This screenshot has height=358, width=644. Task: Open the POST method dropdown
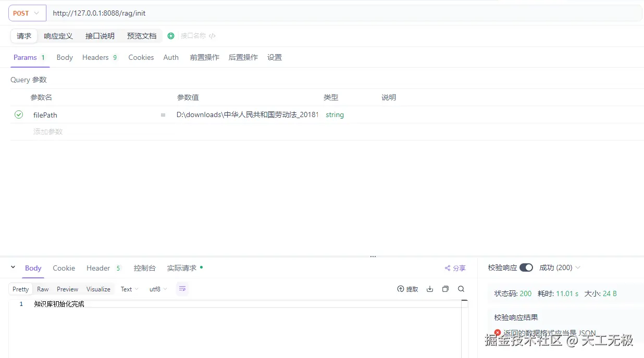pyautogui.click(x=27, y=13)
